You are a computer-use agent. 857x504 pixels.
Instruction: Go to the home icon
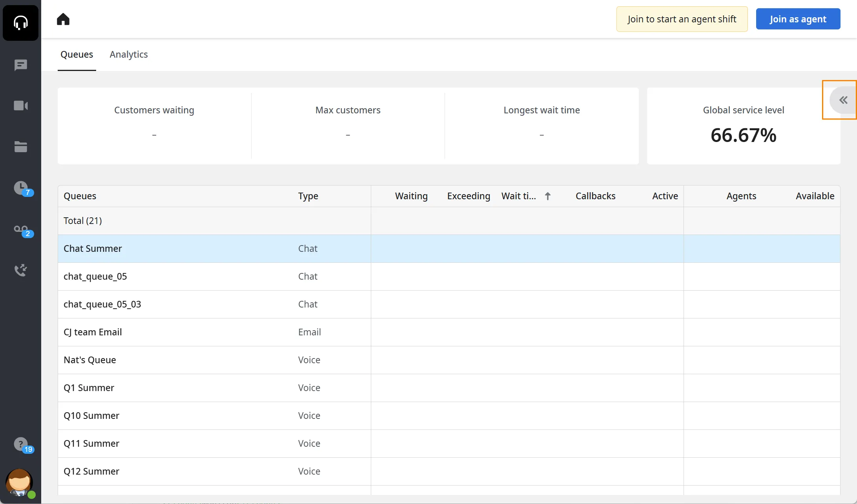tap(63, 19)
